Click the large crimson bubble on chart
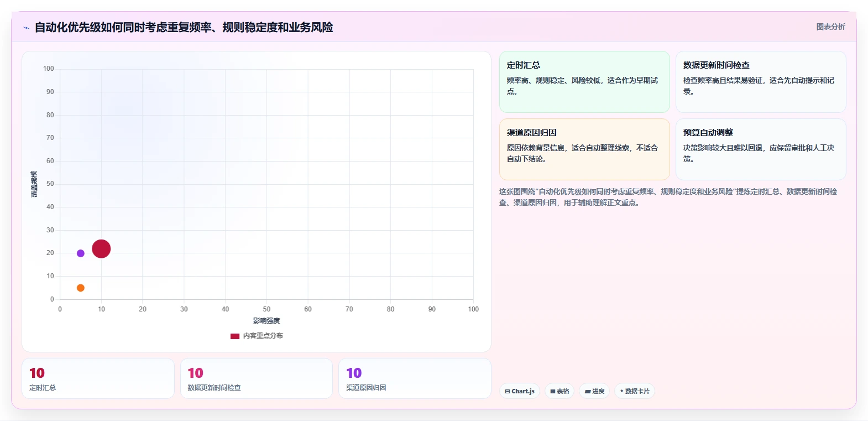 tap(101, 249)
